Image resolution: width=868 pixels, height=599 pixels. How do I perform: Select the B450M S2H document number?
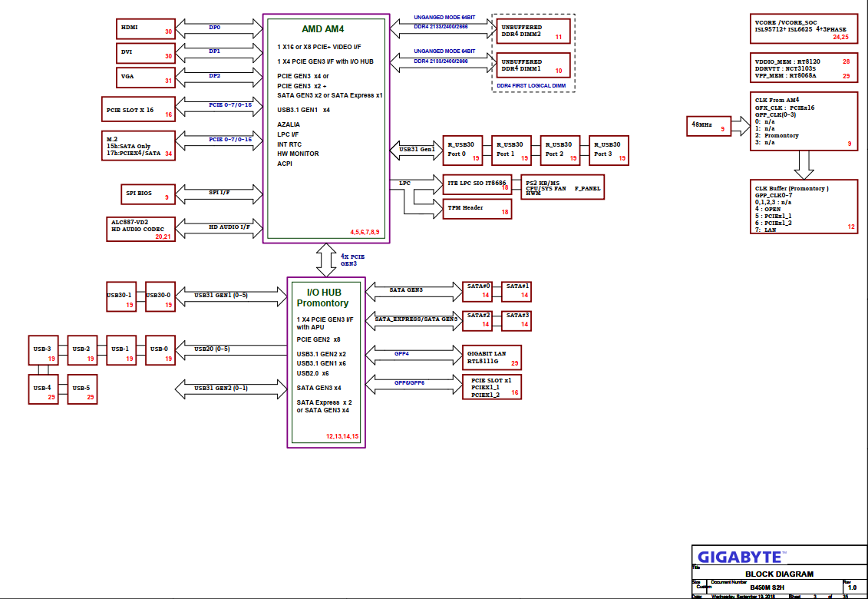click(x=767, y=587)
